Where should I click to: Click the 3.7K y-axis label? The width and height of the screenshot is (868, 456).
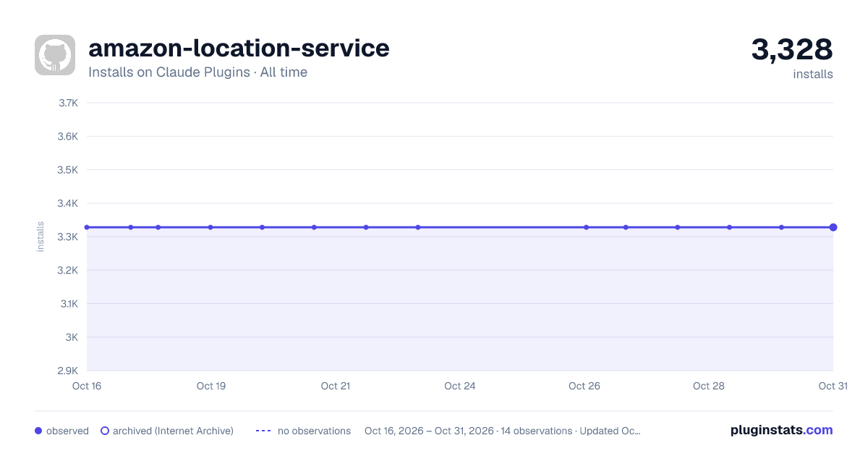coord(68,103)
